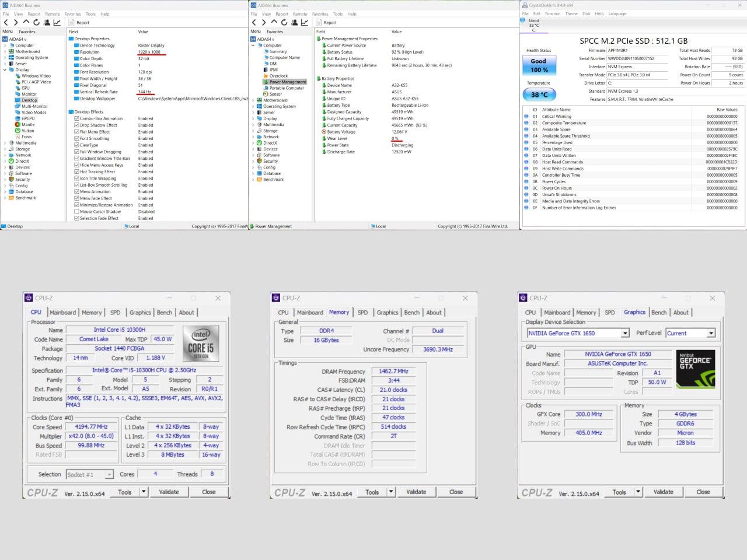Click Up arrow in AIDA64 Power Management window
Image resolution: width=747 pixels, height=560 pixels.
[x=273, y=22]
